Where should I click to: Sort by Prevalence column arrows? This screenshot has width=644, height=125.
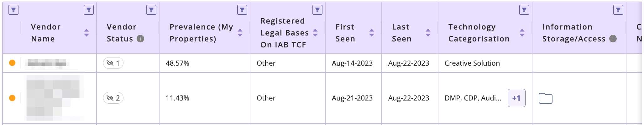tap(240, 33)
